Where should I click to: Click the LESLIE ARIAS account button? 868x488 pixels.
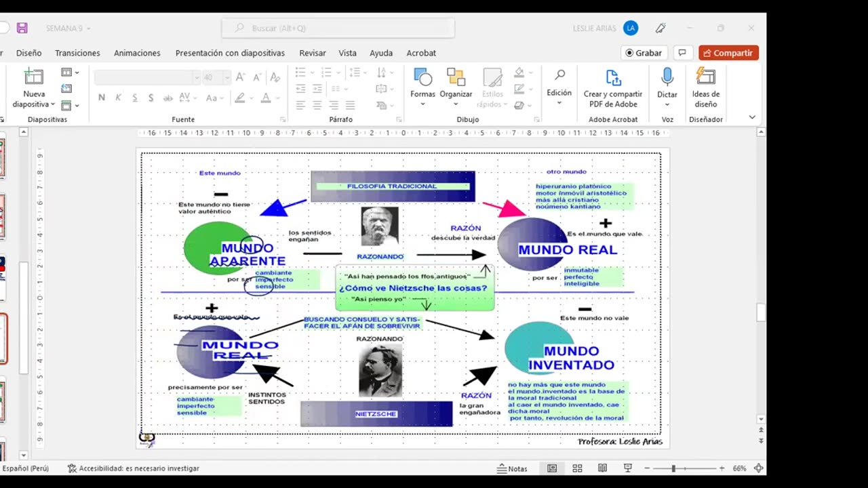point(605,28)
